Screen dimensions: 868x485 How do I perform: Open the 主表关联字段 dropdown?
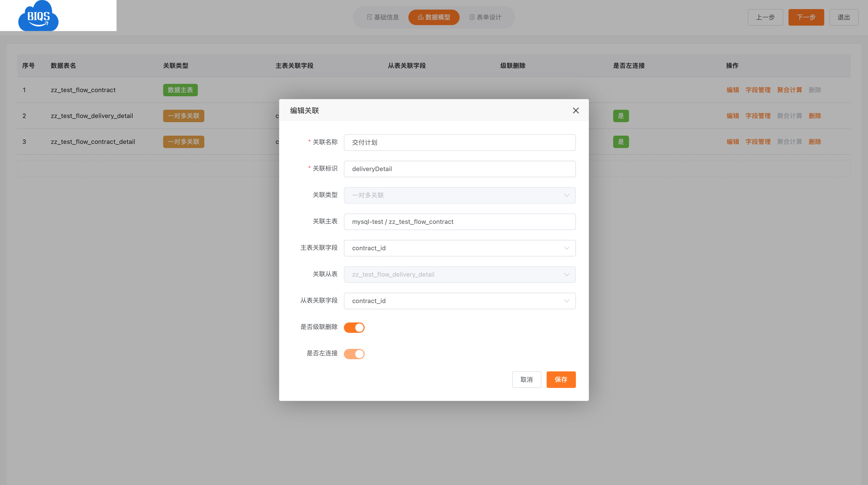[x=460, y=248]
